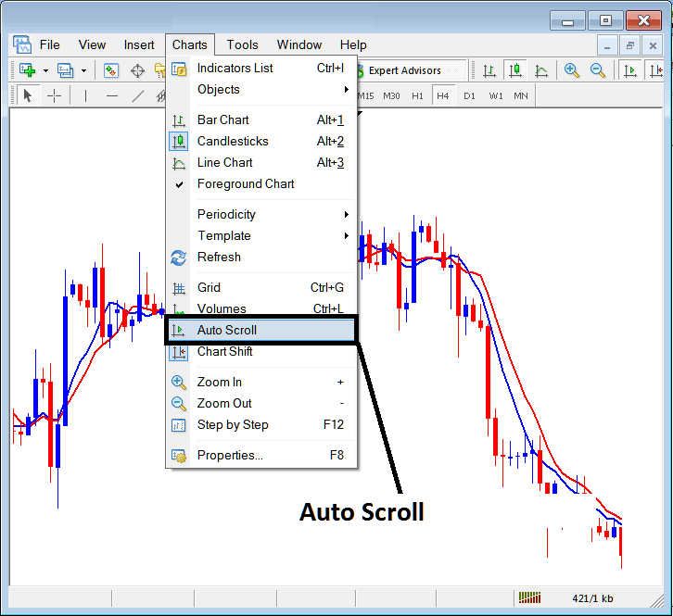Select the crosshair cursor tool
The width and height of the screenshot is (673, 616).
coord(54,95)
